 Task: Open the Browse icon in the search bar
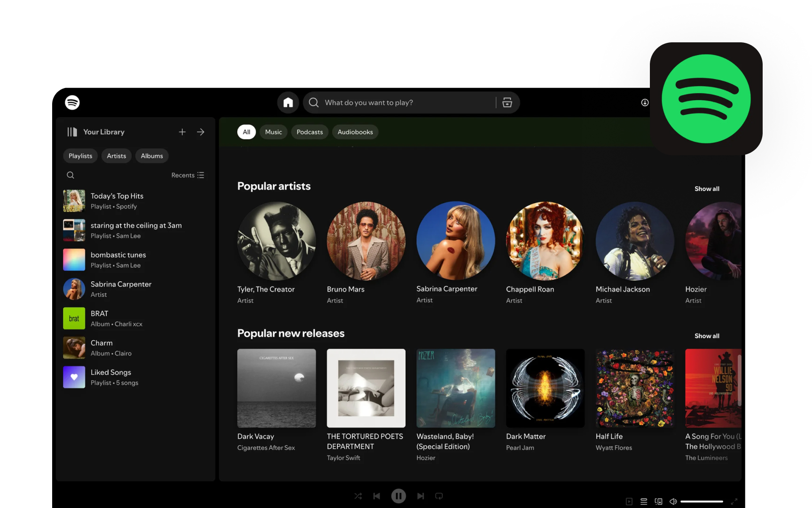coord(507,103)
